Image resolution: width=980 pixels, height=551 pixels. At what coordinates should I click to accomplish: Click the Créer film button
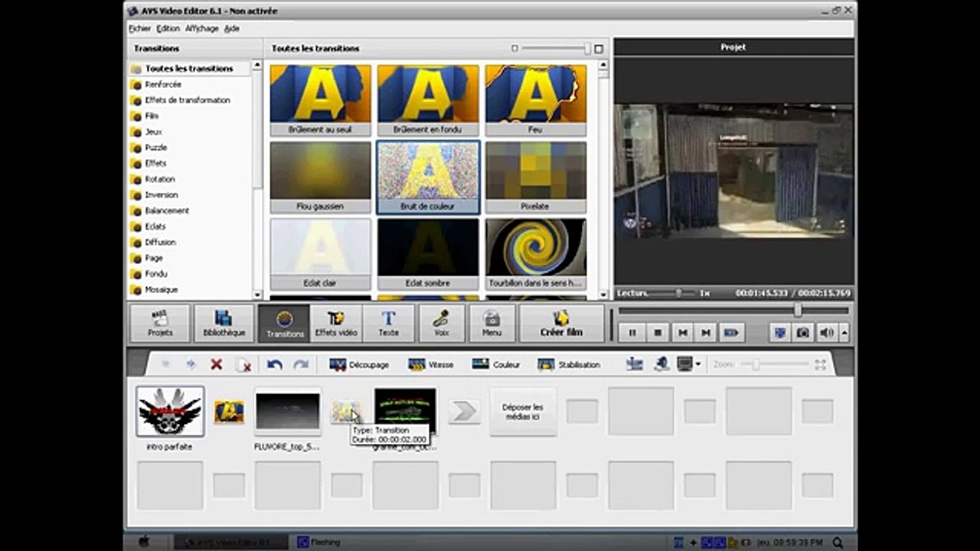[x=561, y=323]
